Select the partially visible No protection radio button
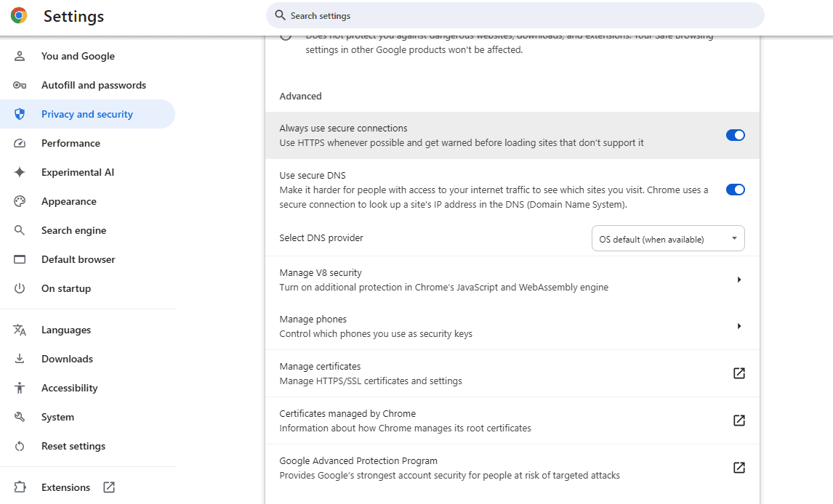Viewport: 833px width, 504px height. click(286, 37)
